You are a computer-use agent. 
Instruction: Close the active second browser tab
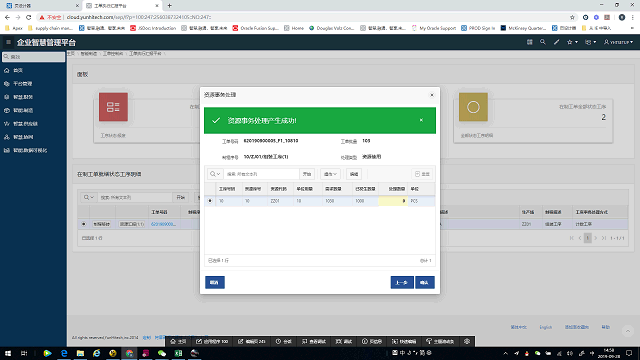[157, 6]
